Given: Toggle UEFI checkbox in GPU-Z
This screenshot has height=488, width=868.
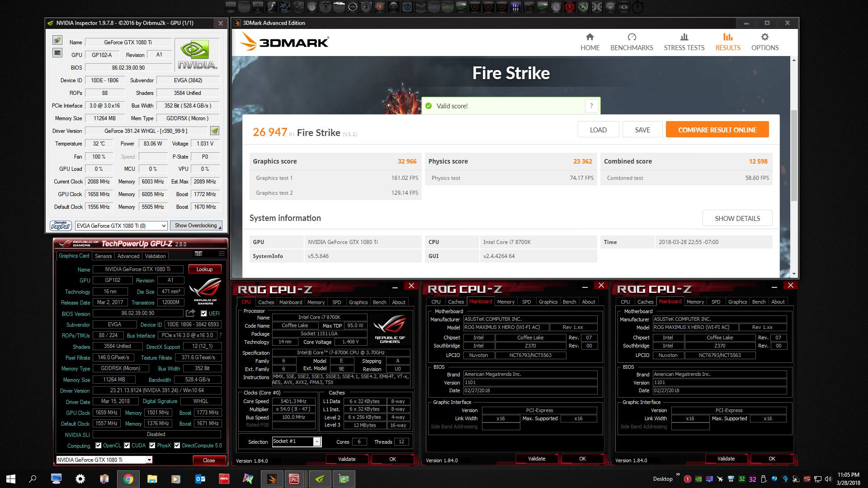Looking at the screenshot, I should (x=203, y=313).
